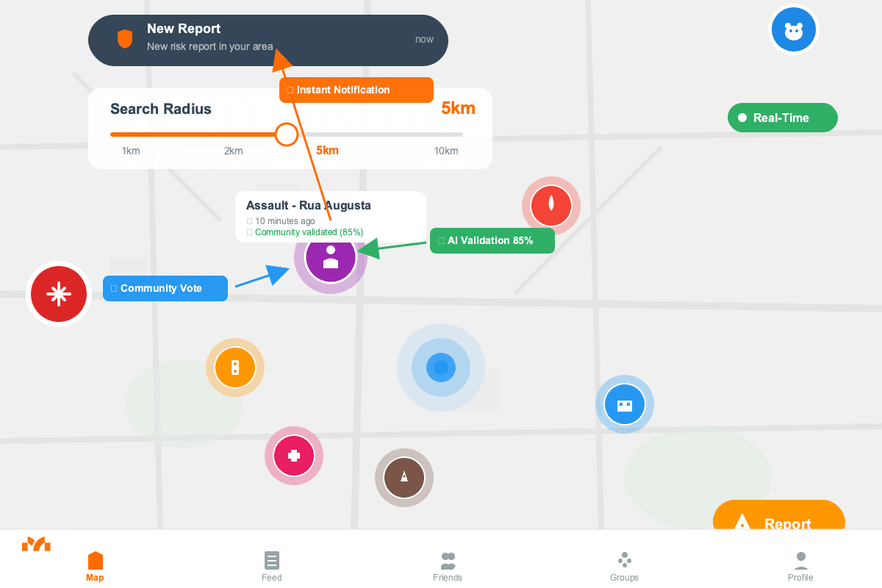Click the blue current-location dot
This screenshot has width=882, height=588.
click(441, 367)
